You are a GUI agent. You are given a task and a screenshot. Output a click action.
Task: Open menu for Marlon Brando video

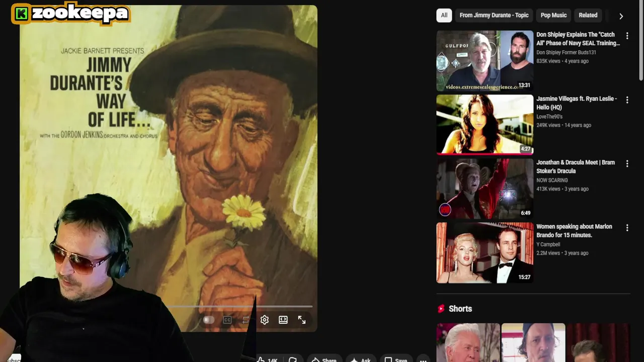[x=627, y=228]
